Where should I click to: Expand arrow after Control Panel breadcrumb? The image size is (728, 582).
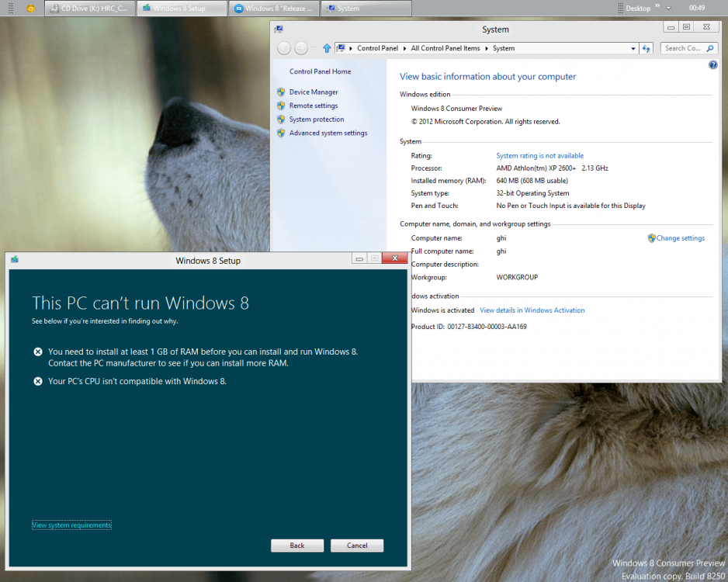point(404,48)
